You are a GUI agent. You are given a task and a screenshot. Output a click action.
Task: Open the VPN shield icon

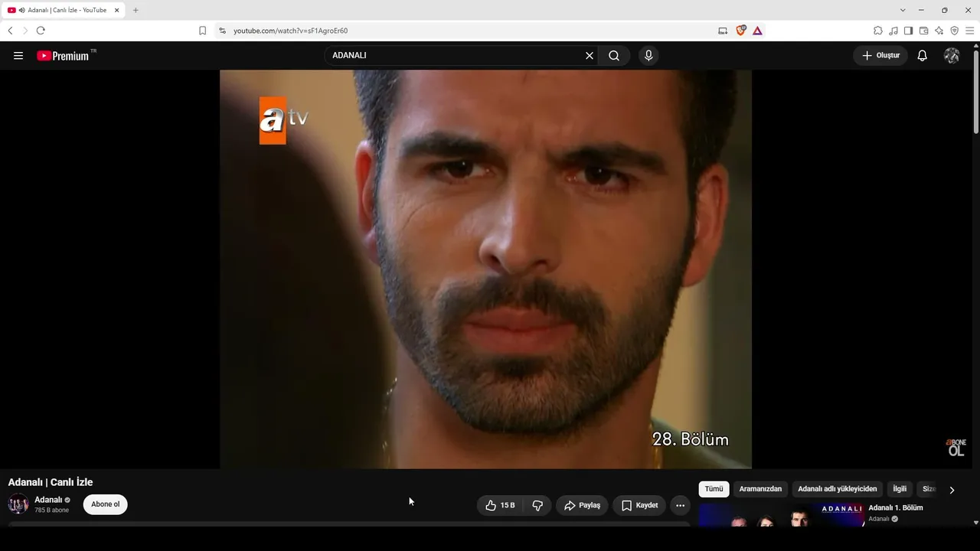[x=954, y=31]
